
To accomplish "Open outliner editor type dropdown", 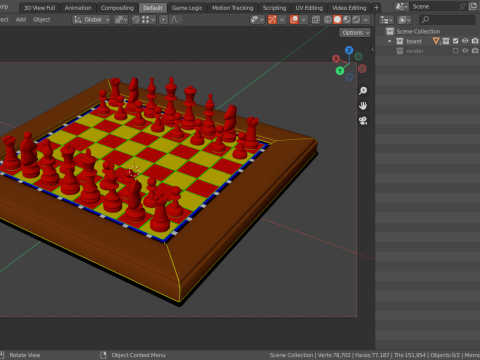I will point(386,20).
